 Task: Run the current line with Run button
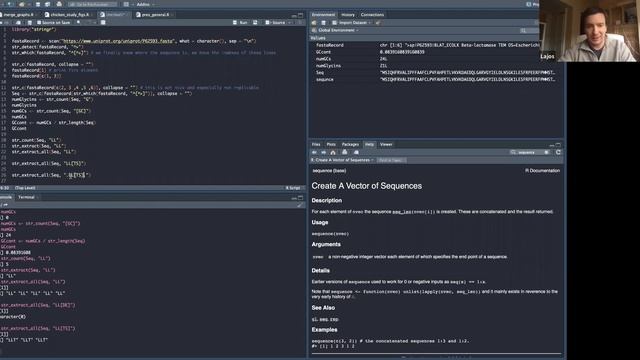(240, 22)
